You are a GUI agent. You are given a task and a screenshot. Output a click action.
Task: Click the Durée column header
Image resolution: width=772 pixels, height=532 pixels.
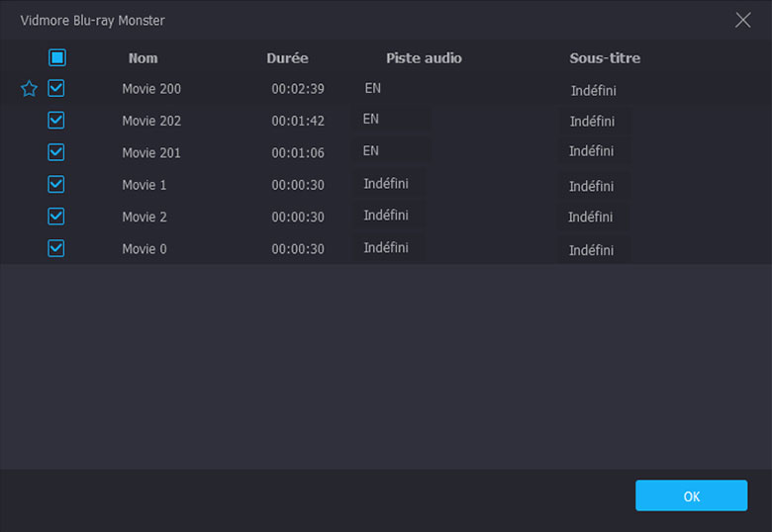coord(287,58)
